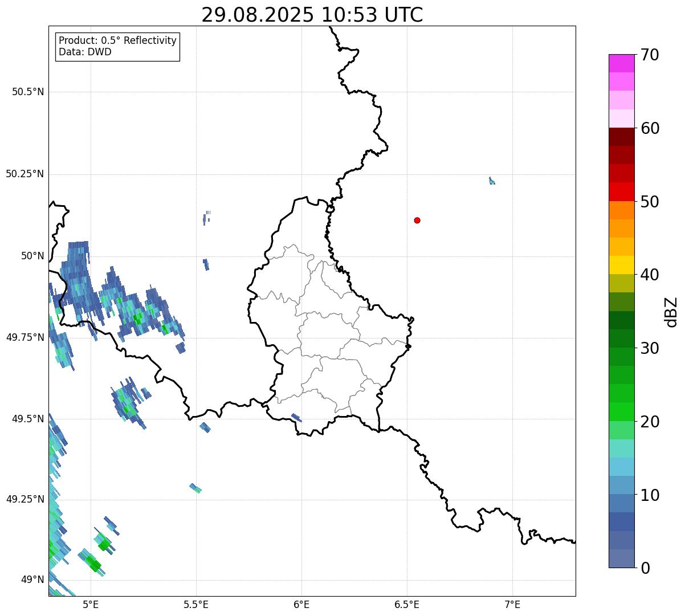Click the small echo near 5.55°E 50.1°N
The image size is (685, 616).
tap(206, 218)
